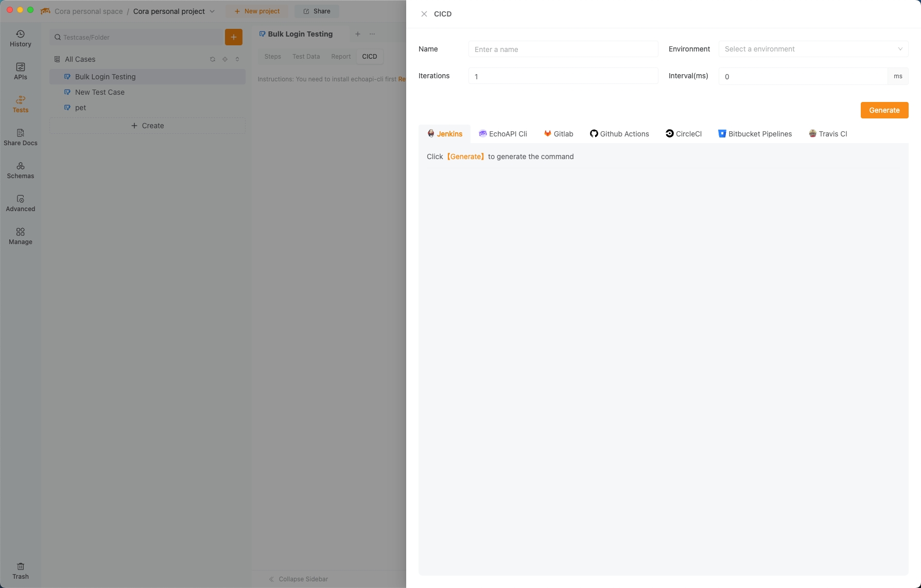Open the Cora personal project dropdown
This screenshot has height=588, width=921.
[174, 11]
